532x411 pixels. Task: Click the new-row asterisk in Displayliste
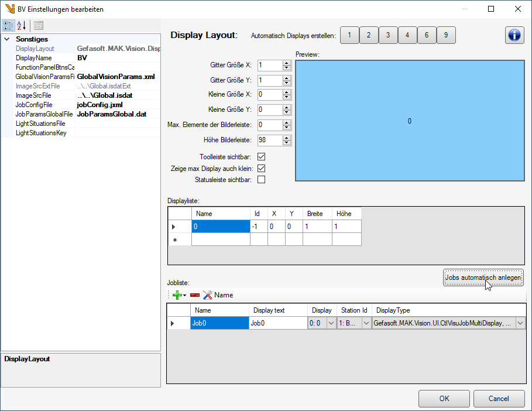(180, 239)
